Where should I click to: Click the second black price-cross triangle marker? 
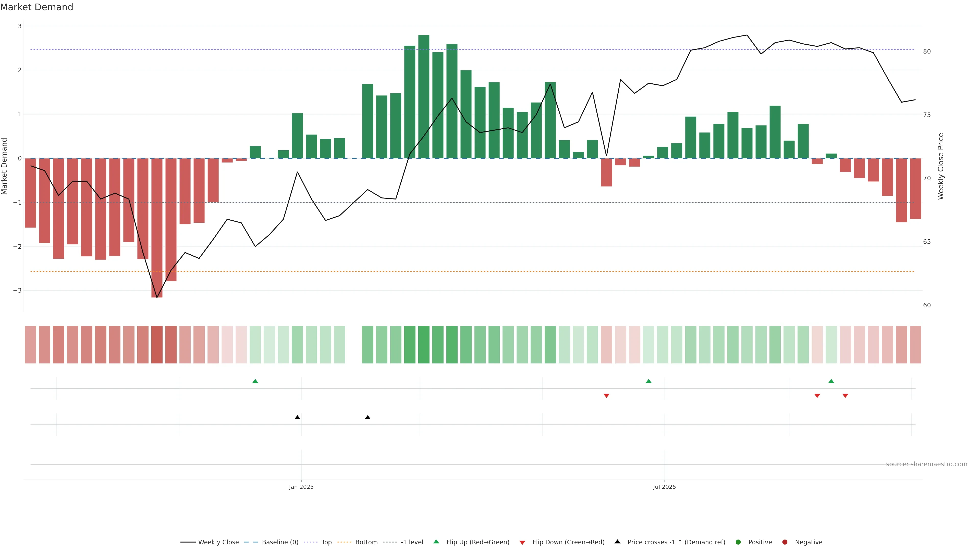tap(367, 418)
